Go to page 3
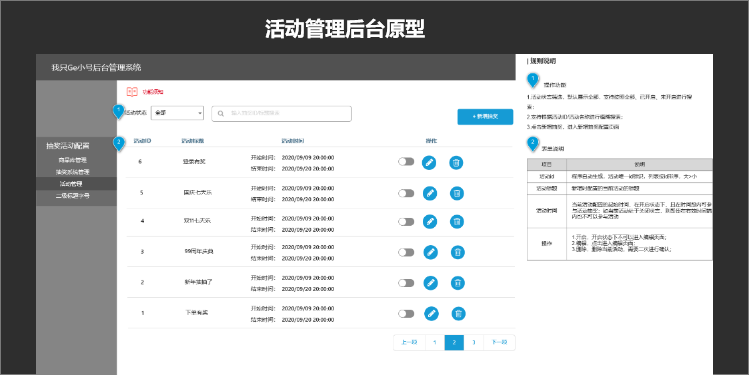This screenshot has height=375, width=749. pos(473,343)
